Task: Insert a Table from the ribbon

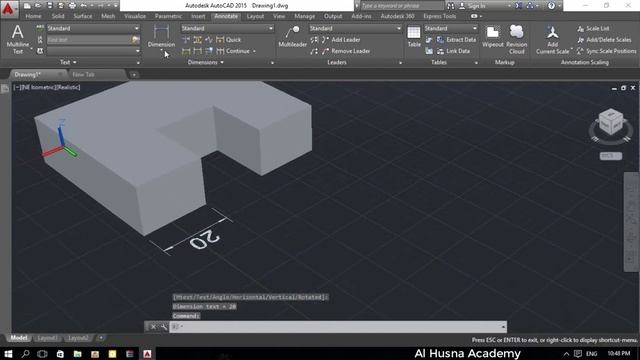Action: point(414,36)
